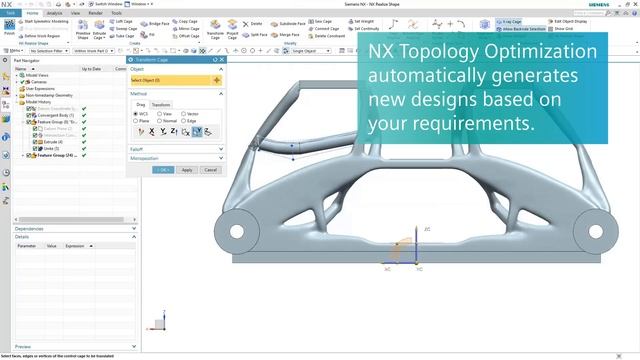The width and height of the screenshot is (640, 360).
Task: Open the Menu dropdown
Action: pyautogui.click(x=13, y=51)
